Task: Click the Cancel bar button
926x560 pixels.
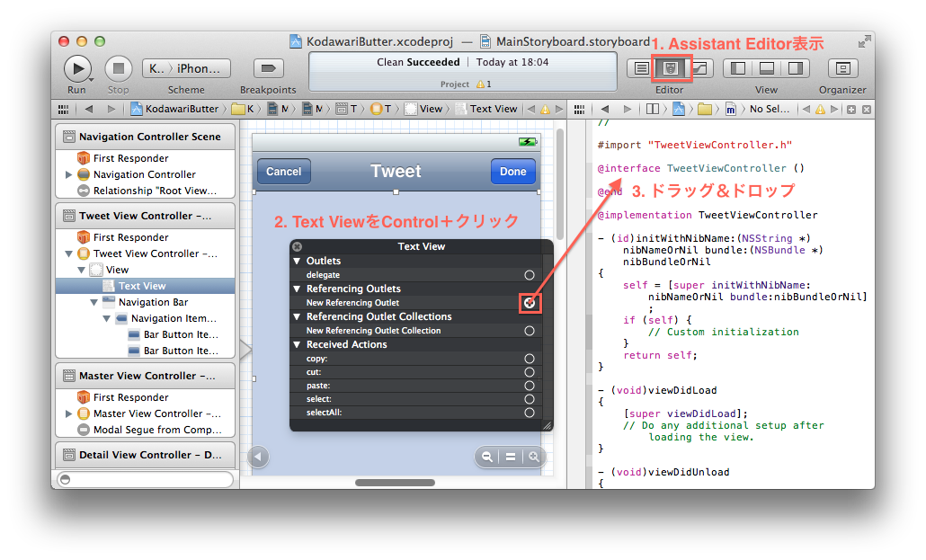Action: [283, 172]
